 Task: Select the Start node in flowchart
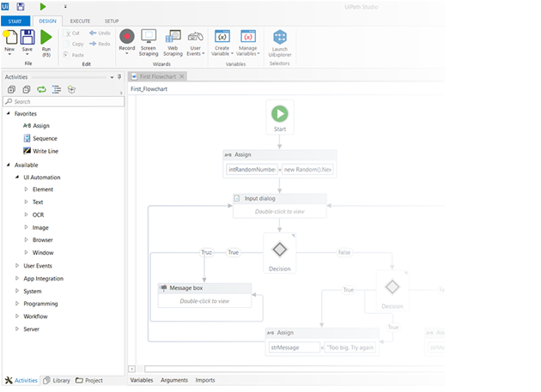[x=280, y=118]
